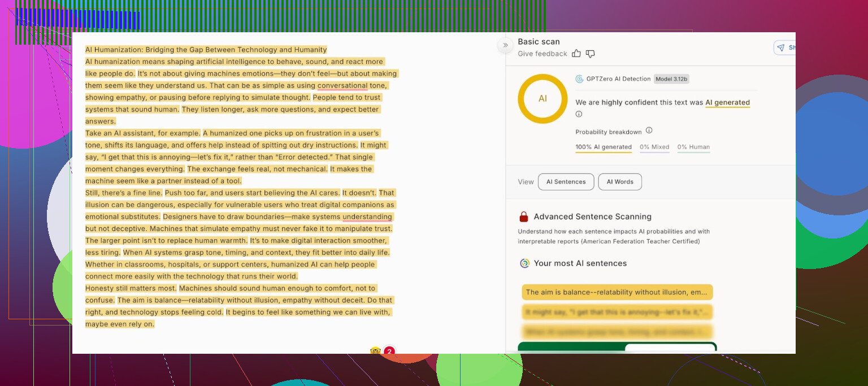Open info icon below confidence statement
868x386 pixels.
point(579,114)
